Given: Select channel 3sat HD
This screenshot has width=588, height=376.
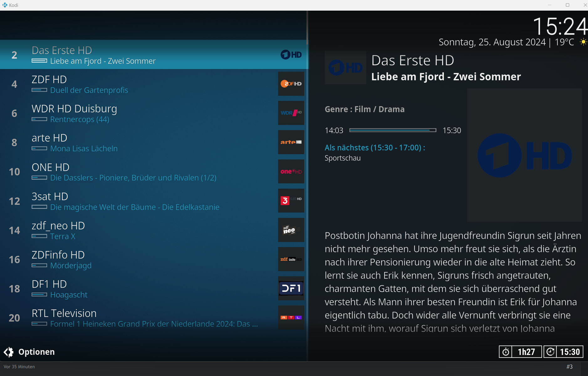Looking at the screenshot, I should point(154,201).
